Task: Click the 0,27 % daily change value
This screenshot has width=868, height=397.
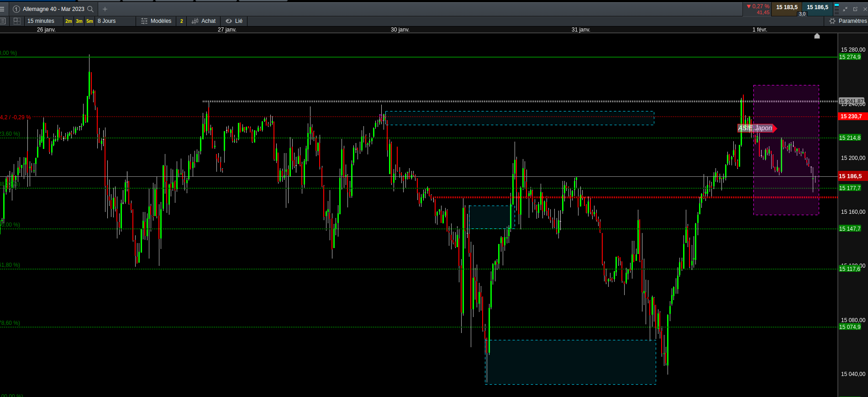Action: coord(761,6)
